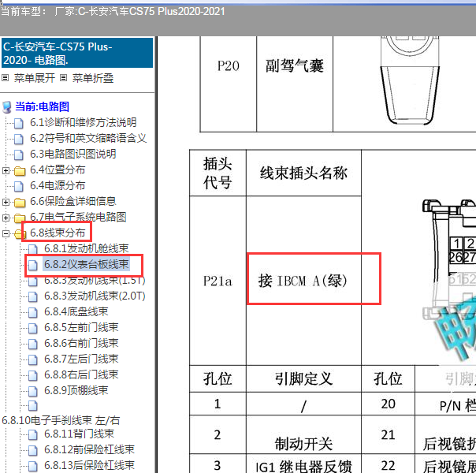Expand the 6.6保险盒详细信息 folder
The height and width of the screenshot is (473, 476).
(6, 202)
